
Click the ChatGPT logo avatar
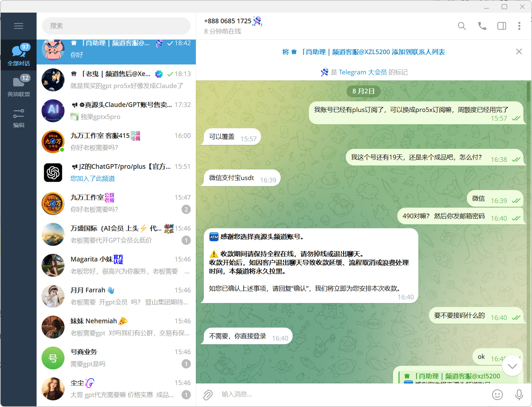click(53, 172)
